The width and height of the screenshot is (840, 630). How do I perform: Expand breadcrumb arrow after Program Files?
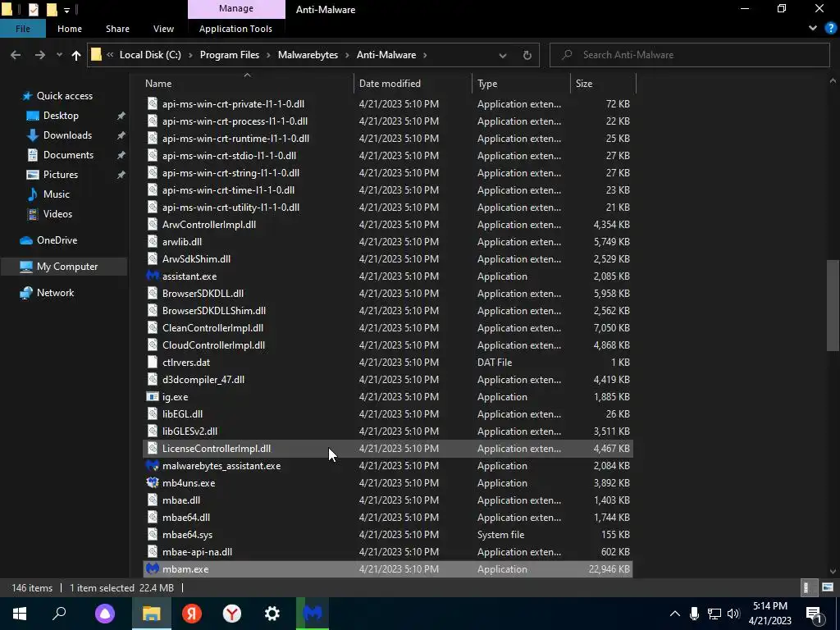pyautogui.click(x=268, y=55)
